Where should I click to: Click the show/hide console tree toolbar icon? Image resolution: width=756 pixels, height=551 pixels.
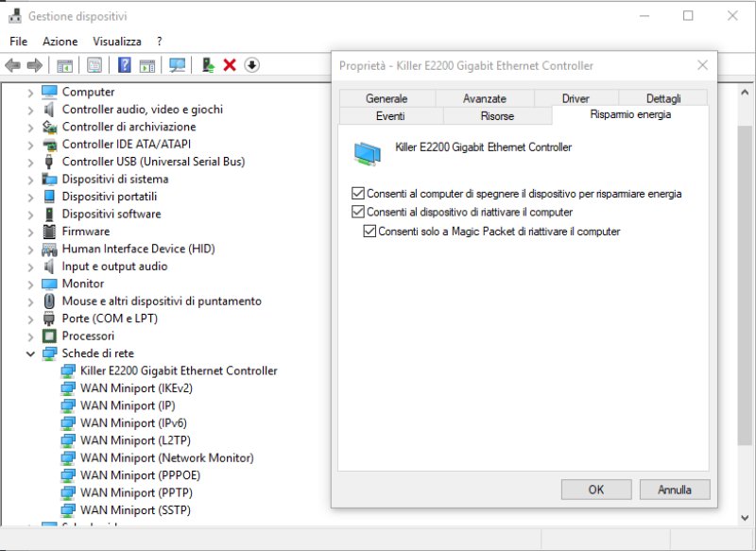[64, 65]
